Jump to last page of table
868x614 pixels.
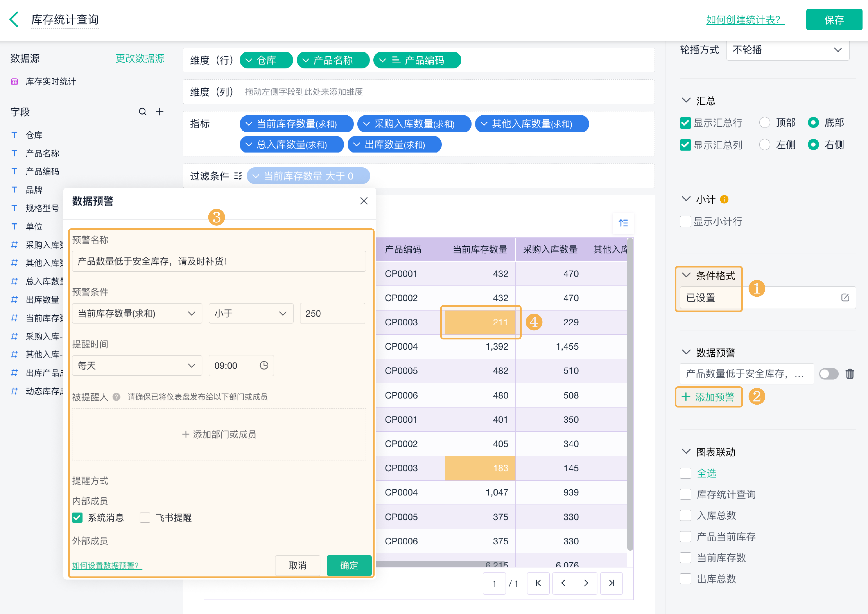611,583
